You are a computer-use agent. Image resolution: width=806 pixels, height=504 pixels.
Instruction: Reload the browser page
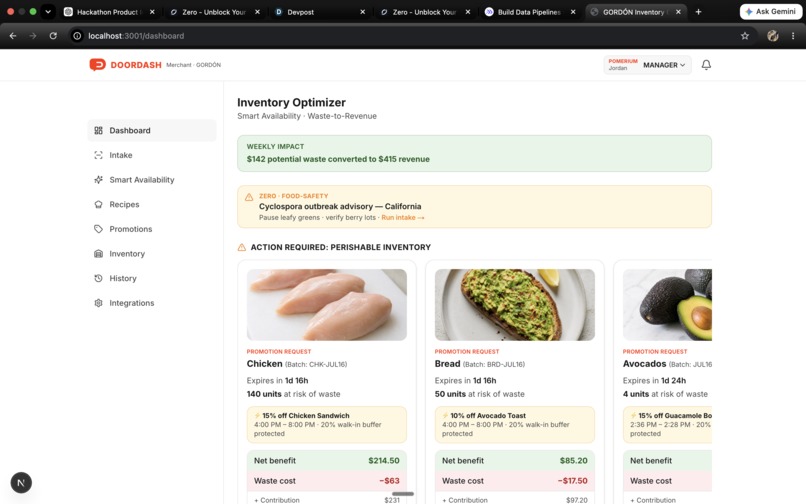[53, 36]
